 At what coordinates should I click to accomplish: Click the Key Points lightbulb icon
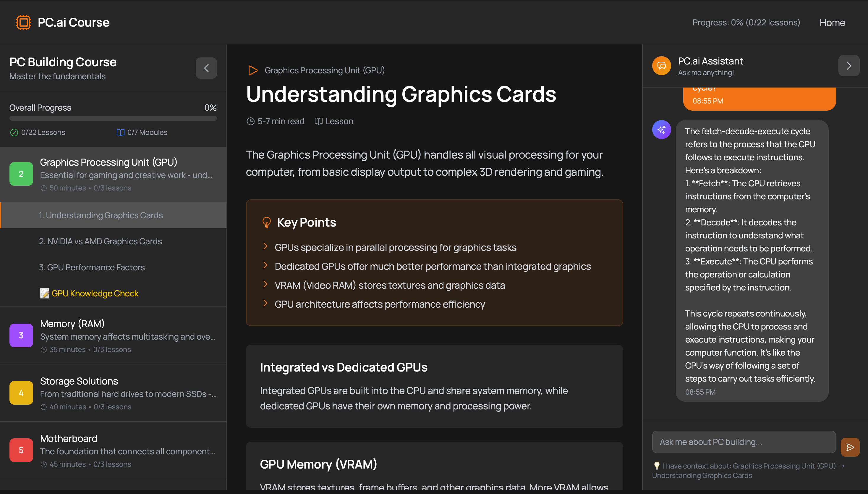(x=266, y=222)
